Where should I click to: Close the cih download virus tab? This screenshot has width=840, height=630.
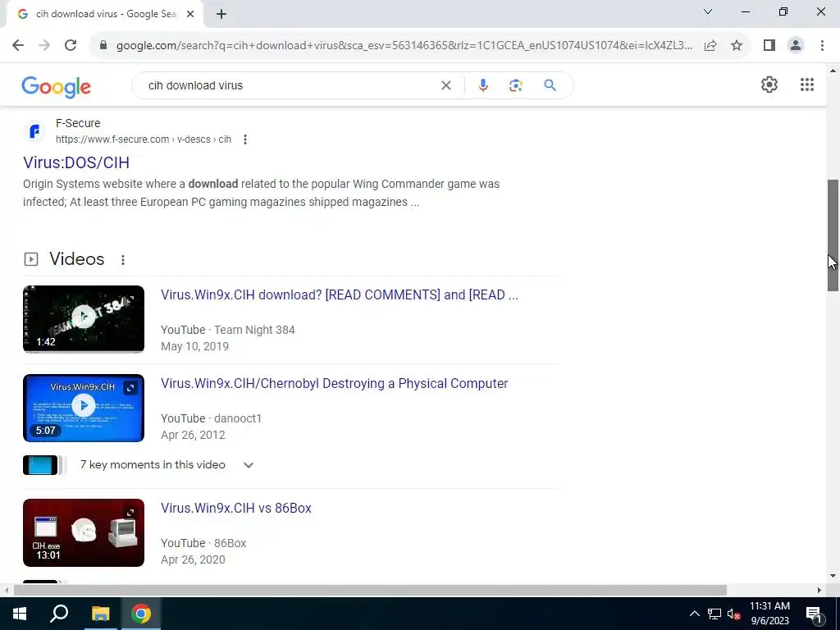tap(190, 14)
